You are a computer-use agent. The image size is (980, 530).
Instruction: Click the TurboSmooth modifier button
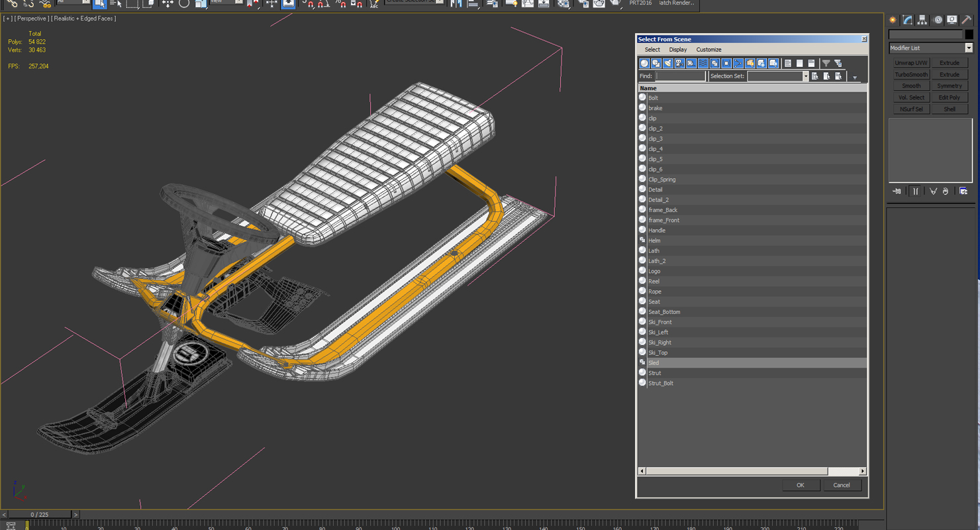pyautogui.click(x=911, y=75)
